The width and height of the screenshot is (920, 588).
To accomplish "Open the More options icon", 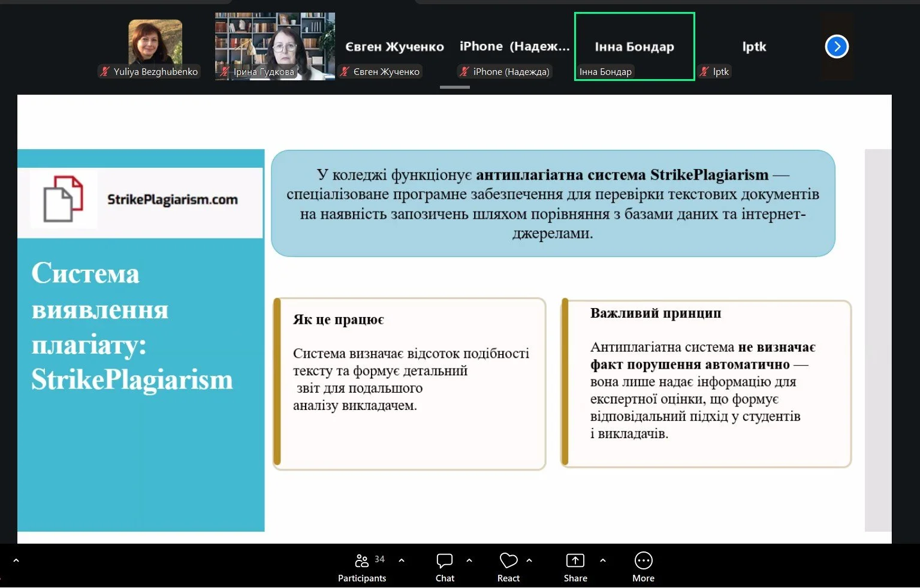I will click(643, 560).
